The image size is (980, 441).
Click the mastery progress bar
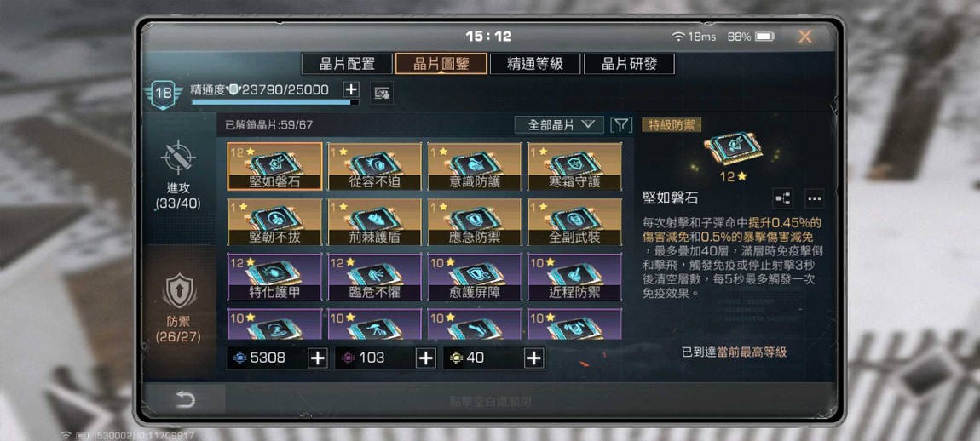[275, 102]
